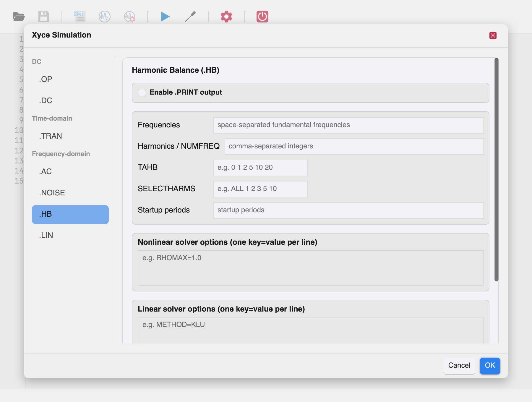The height and width of the screenshot is (402, 532).
Task: Open waveform settings icon with gear
Action: (130, 17)
